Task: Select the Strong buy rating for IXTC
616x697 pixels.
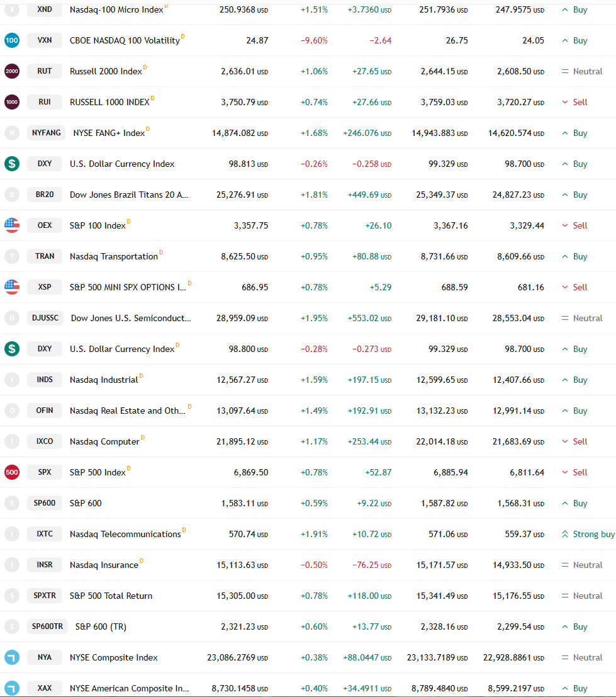Action: click(x=588, y=534)
